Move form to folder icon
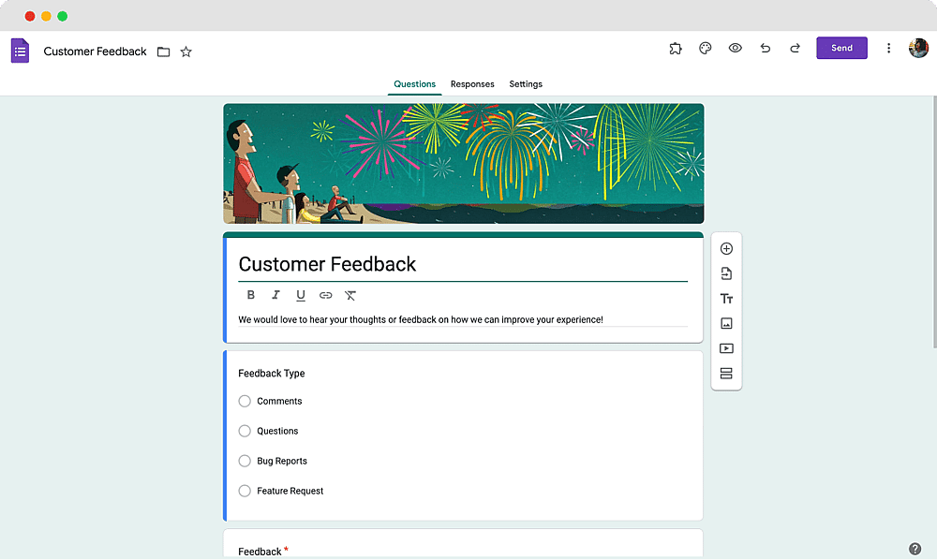 pyautogui.click(x=163, y=52)
